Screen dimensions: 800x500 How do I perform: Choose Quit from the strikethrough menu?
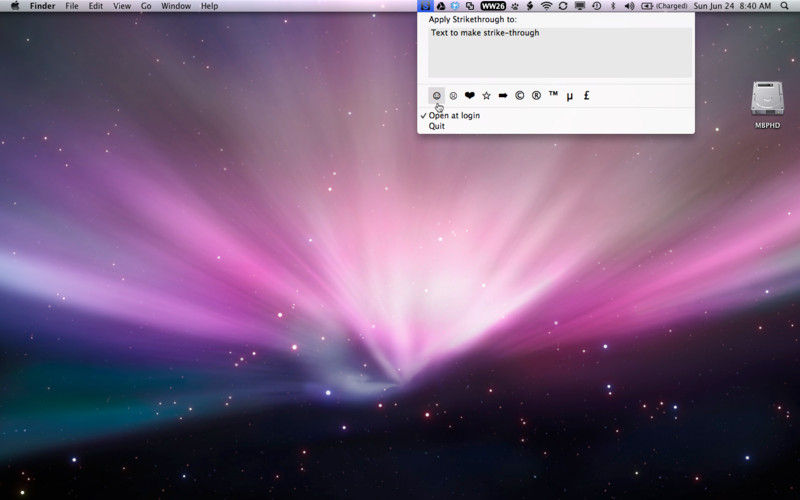tap(437, 126)
